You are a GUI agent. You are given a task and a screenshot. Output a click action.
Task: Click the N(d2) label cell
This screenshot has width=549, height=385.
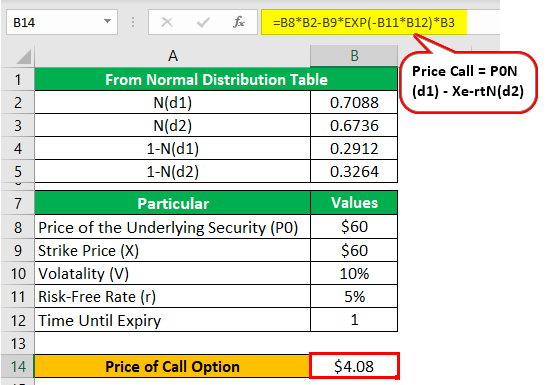pyautogui.click(x=173, y=126)
